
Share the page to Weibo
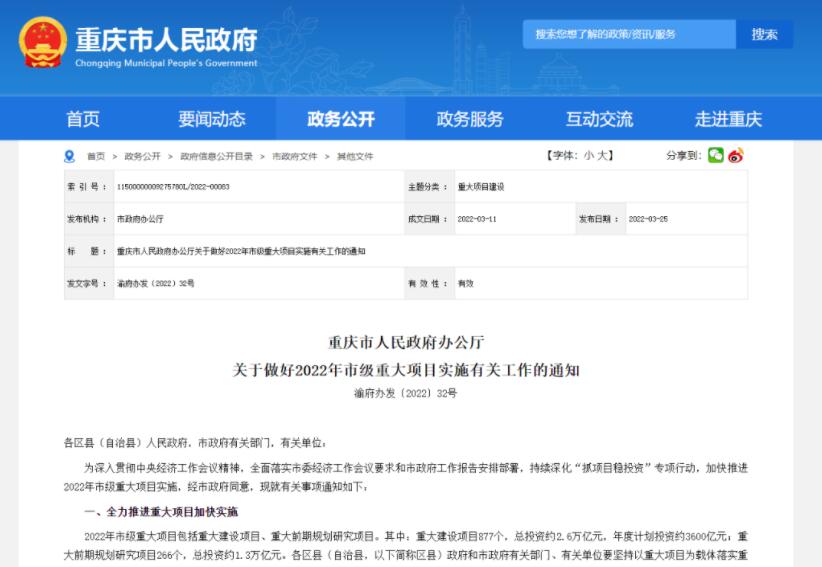tap(736, 155)
